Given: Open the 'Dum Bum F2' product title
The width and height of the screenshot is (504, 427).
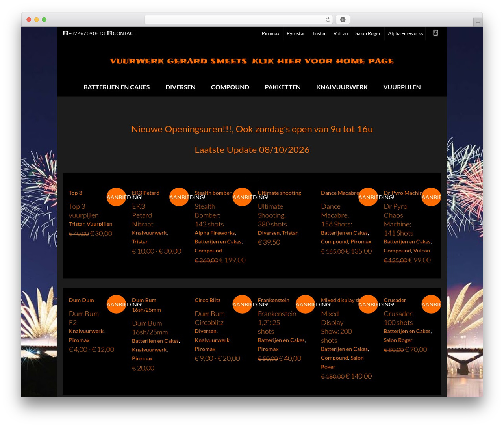Looking at the screenshot, I should pos(84,318).
